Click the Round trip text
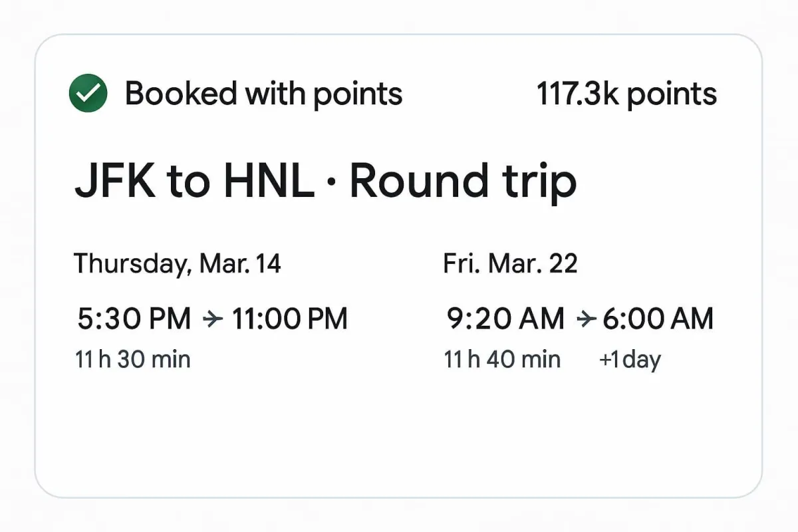The height and width of the screenshot is (532, 798). click(463, 182)
